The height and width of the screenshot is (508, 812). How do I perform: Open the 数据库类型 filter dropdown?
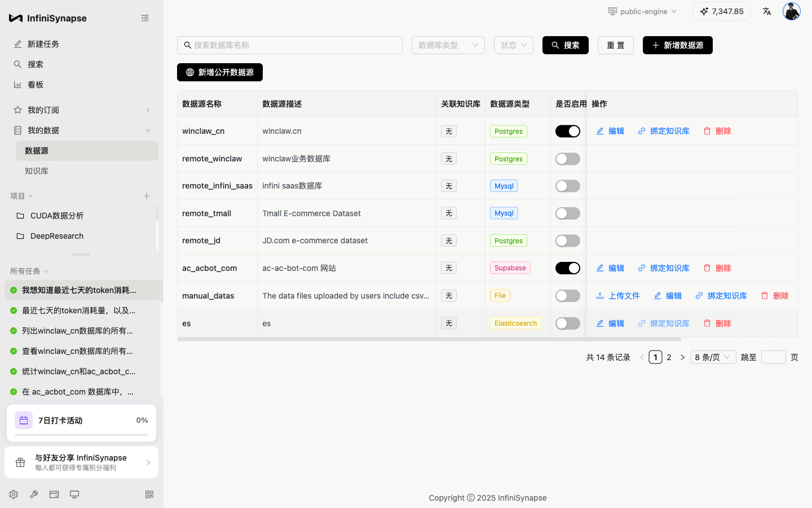coord(448,45)
